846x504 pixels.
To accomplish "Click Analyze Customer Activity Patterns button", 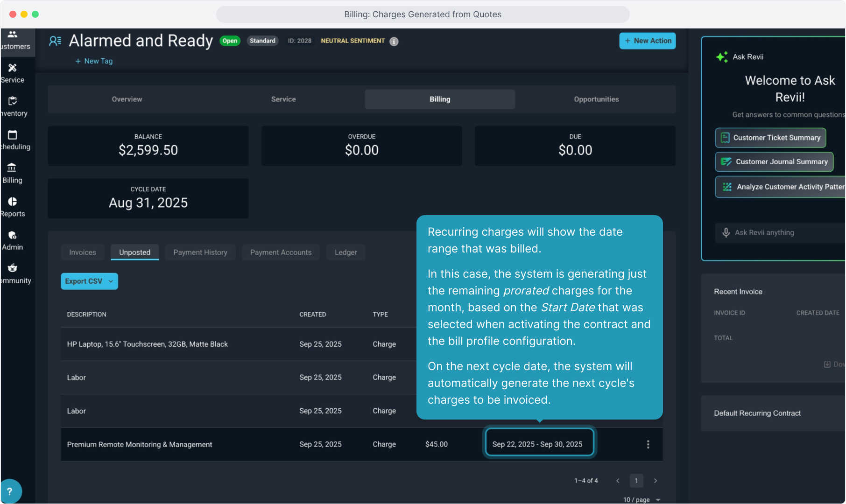I will pos(780,187).
